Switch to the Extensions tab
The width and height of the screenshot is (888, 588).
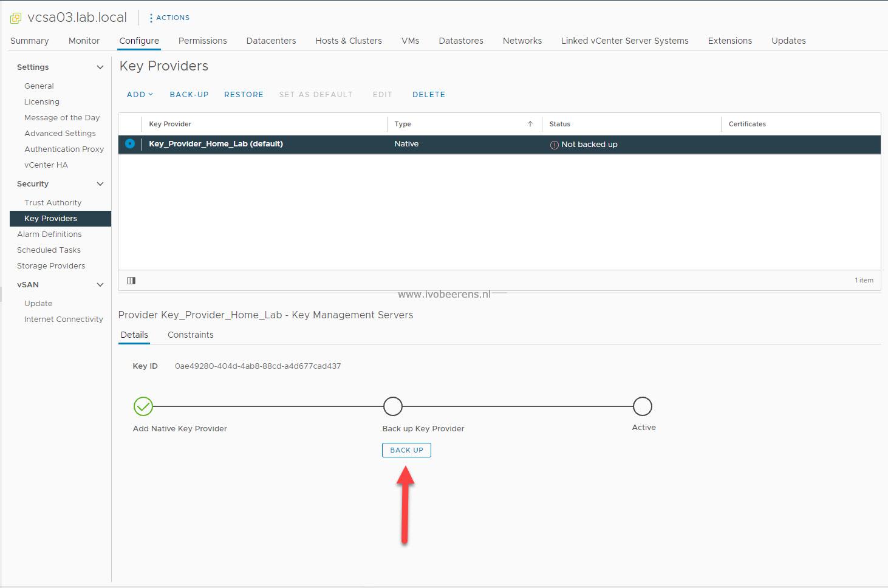pyautogui.click(x=729, y=41)
